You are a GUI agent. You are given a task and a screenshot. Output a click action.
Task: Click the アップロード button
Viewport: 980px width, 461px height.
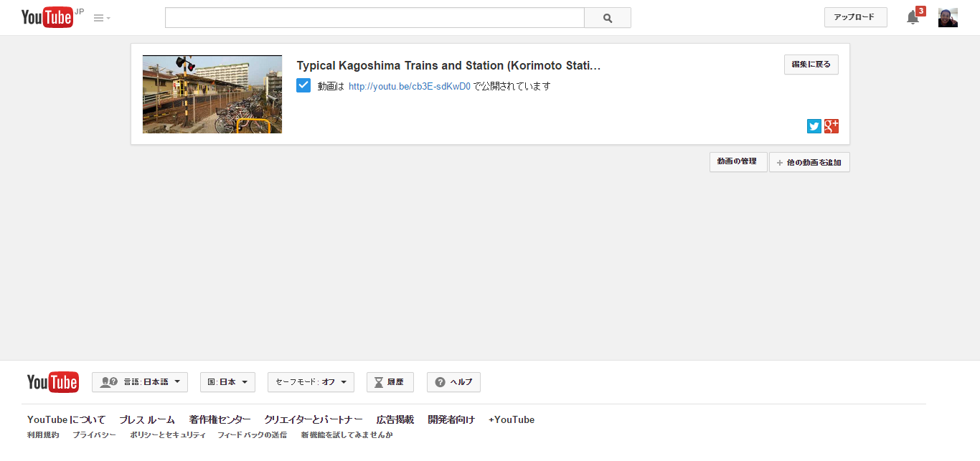click(856, 17)
